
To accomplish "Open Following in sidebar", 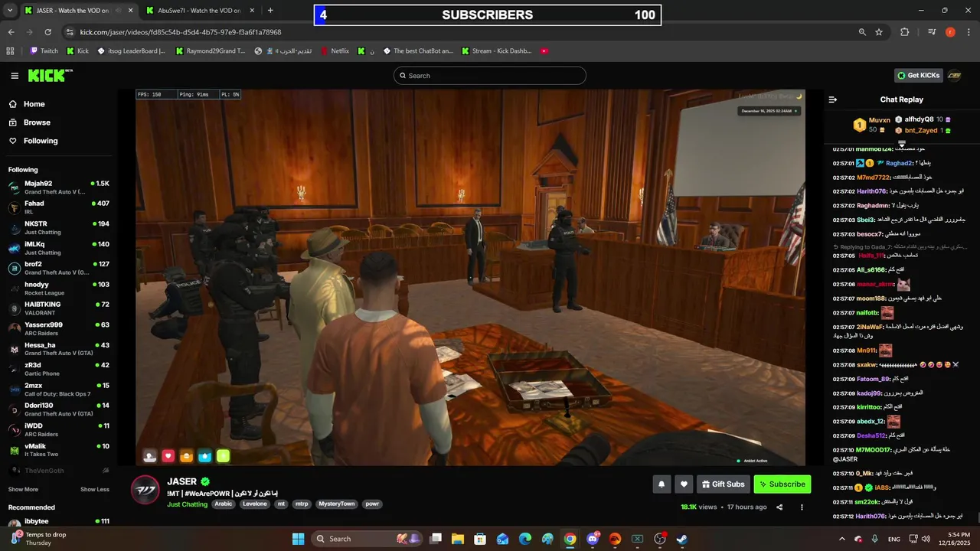I will (40, 141).
